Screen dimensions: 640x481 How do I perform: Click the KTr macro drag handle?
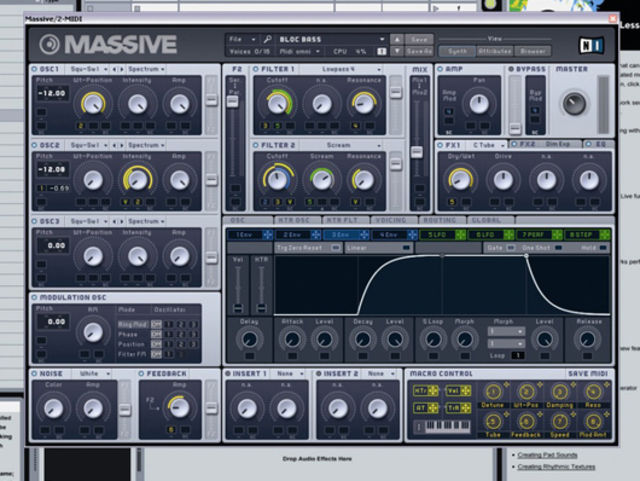[x=433, y=391]
